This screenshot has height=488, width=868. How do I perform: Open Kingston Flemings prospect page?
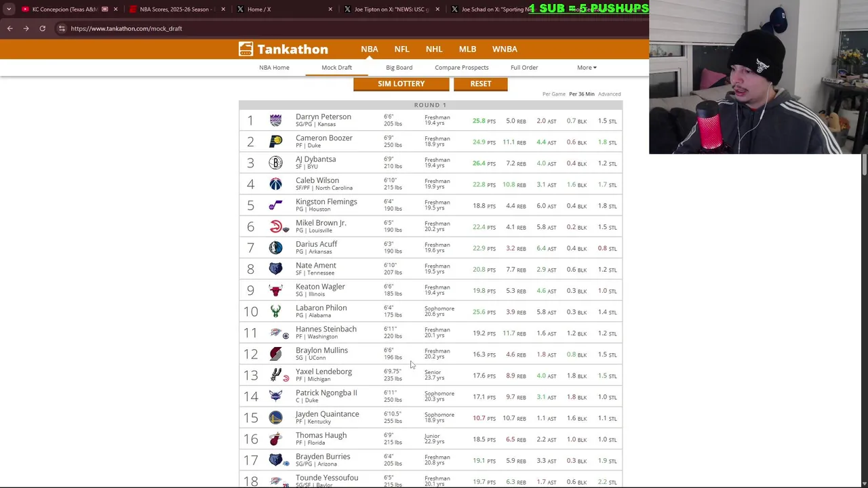click(x=326, y=201)
